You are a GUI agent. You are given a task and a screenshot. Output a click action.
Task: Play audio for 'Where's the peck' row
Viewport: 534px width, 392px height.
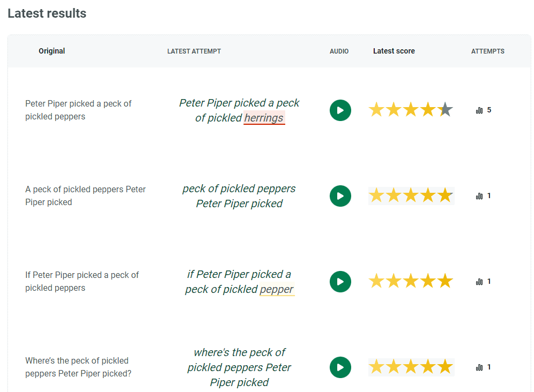coord(340,367)
